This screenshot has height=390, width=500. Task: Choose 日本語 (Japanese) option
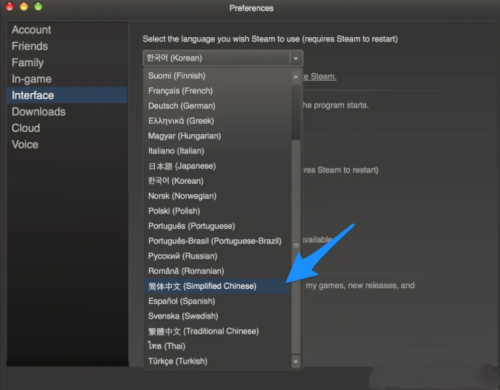point(217,166)
